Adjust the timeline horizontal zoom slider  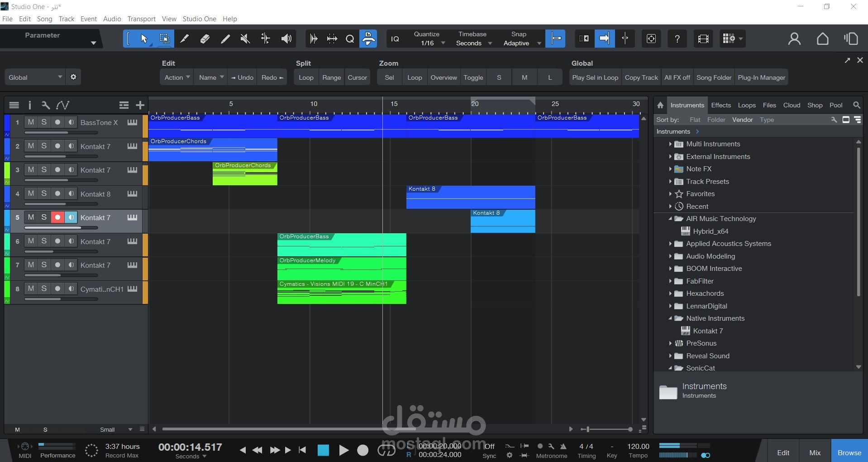[x=606, y=429]
